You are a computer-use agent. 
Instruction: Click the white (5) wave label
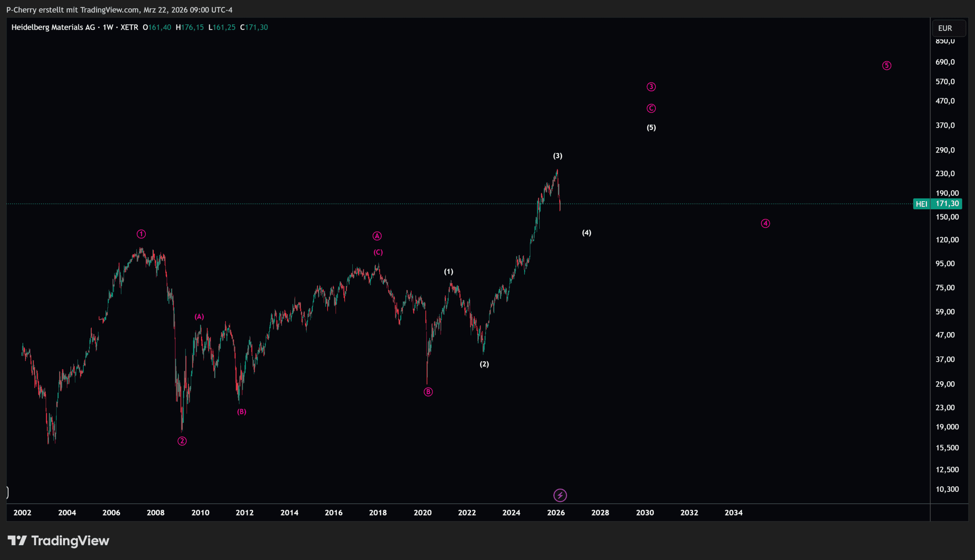pyautogui.click(x=651, y=128)
